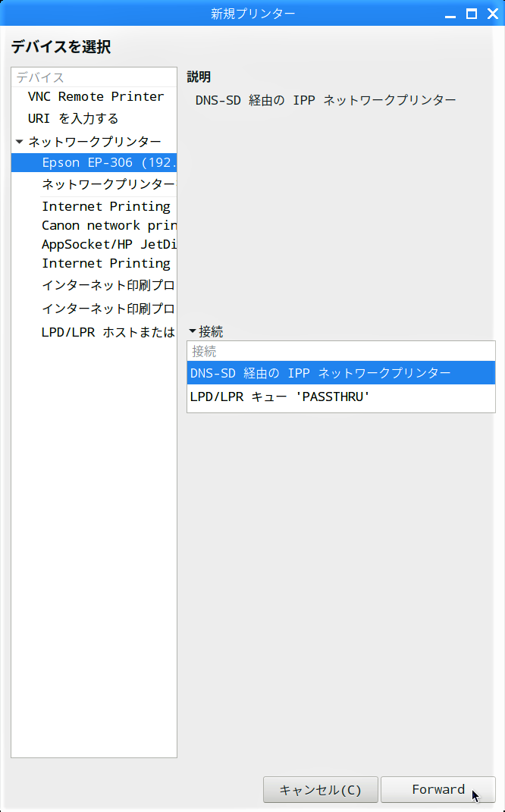Select URI を入力する entry
Screen dimensions: 505x812
(94, 118)
